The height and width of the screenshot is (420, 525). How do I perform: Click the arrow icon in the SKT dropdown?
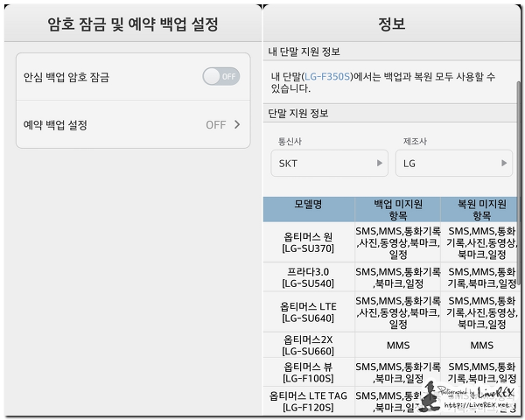380,163
